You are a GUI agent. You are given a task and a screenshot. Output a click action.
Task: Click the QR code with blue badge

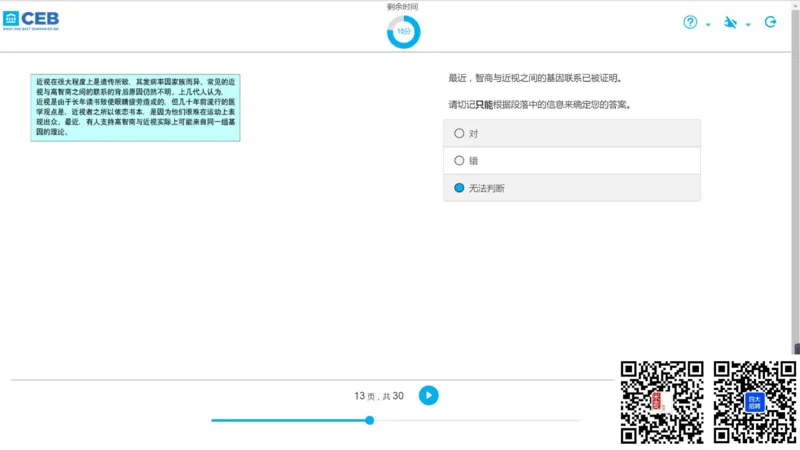[755, 402]
